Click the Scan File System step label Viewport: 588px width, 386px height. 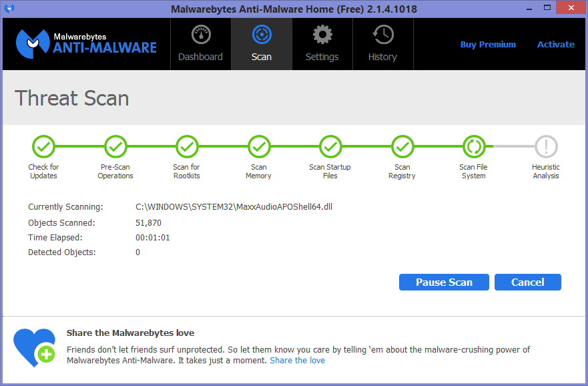474,172
